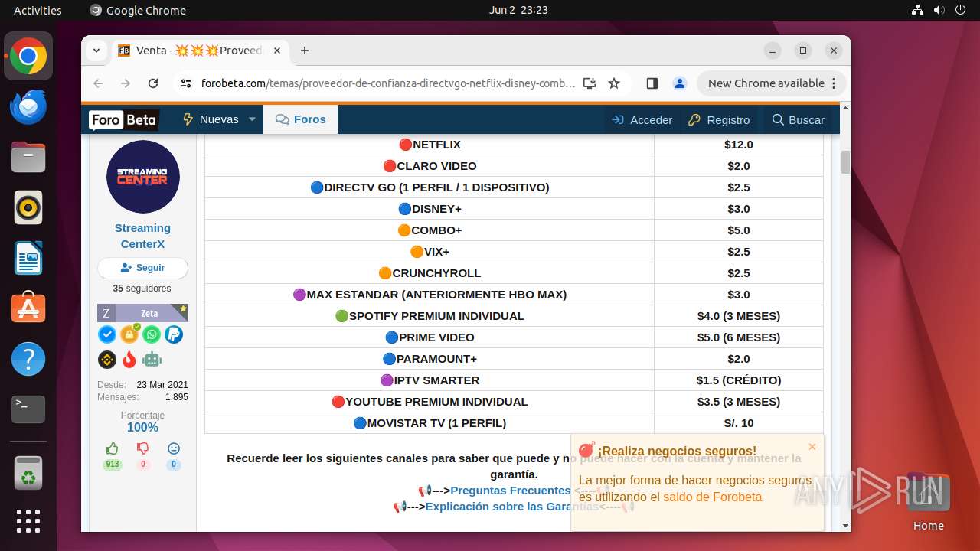The width and height of the screenshot is (980, 551).
Task: Go back using browser back arrow
Action: point(98,83)
